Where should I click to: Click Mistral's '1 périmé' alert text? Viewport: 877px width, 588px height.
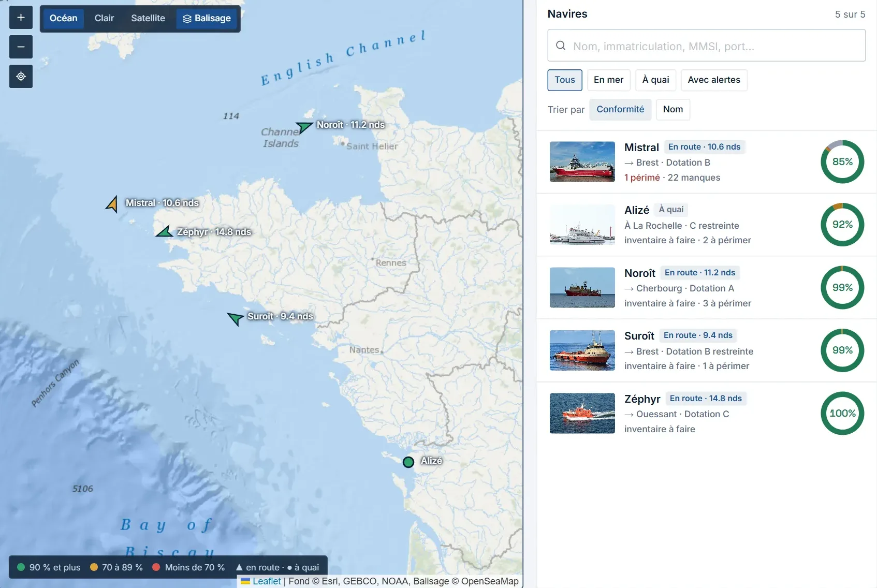(642, 178)
